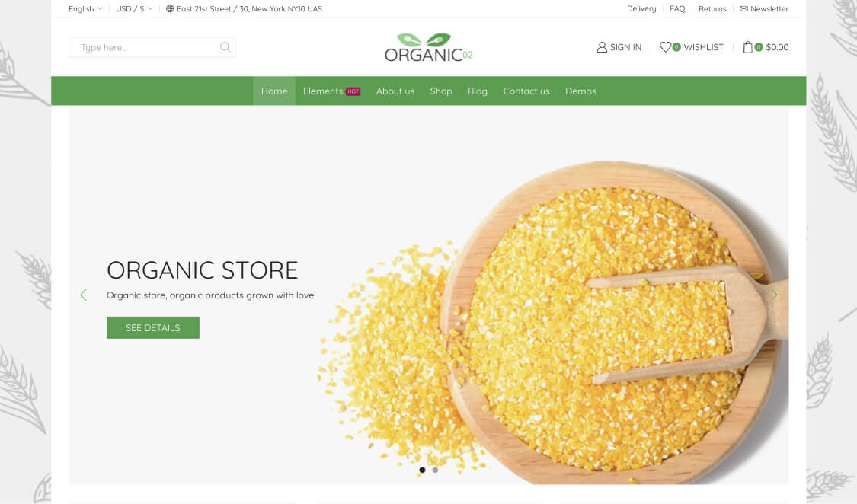
Task: Open the Elements menu marked HOT
Action: click(x=331, y=91)
